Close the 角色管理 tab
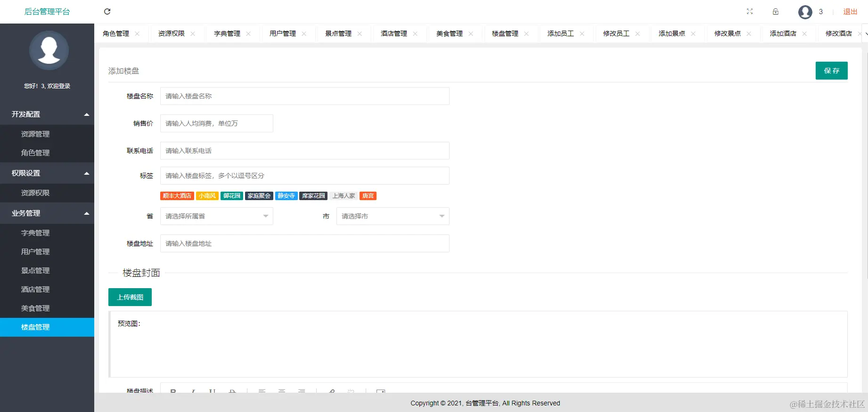 tap(137, 33)
